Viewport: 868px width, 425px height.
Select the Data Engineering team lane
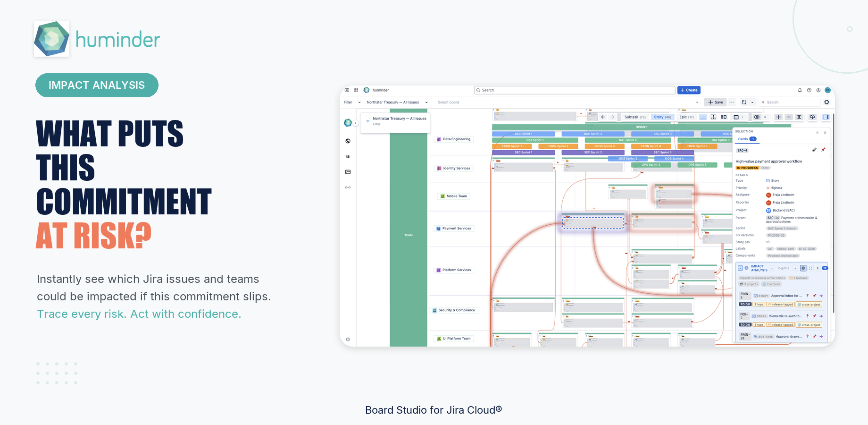click(454, 139)
